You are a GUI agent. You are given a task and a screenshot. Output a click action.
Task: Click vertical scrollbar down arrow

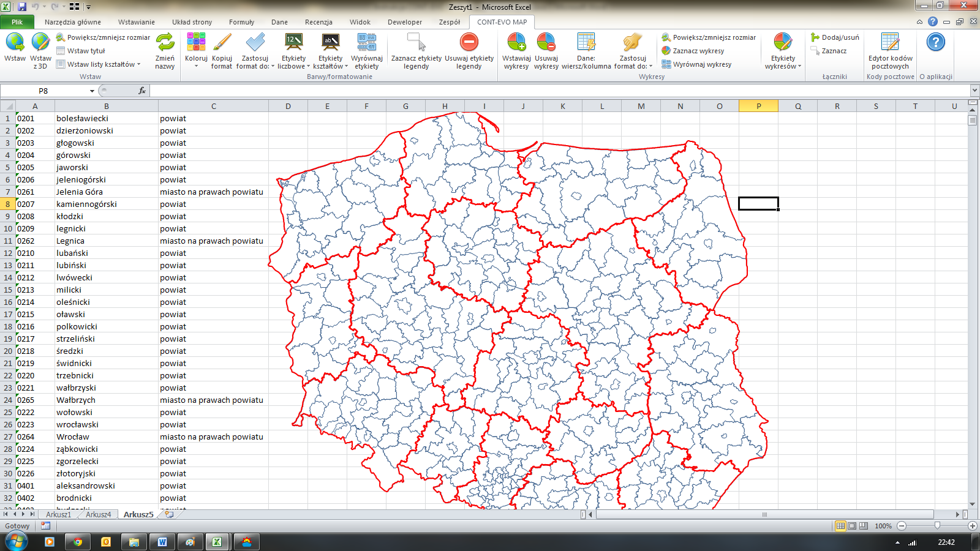click(x=973, y=504)
